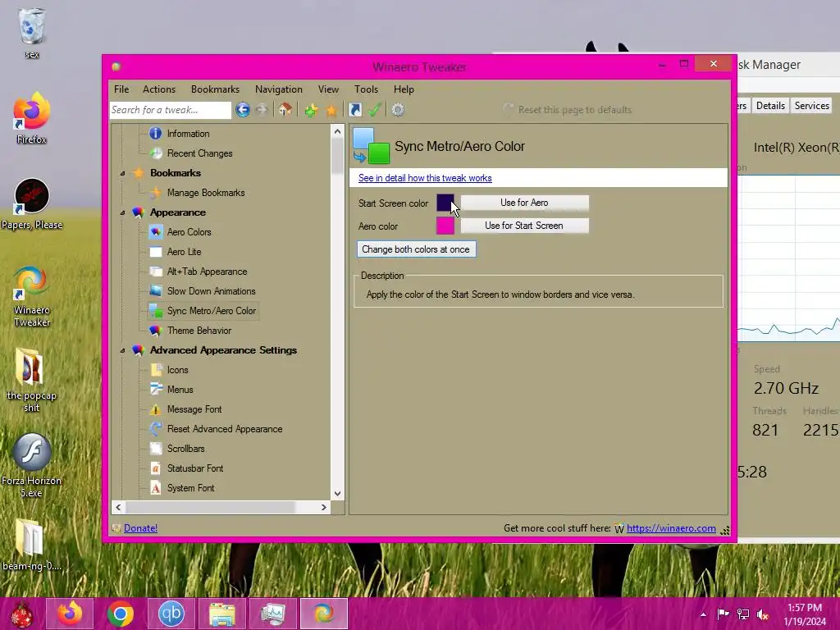The height and width of the screenshot is (630, 840).
Task: Click the Start Screen color swatch
Action: click(445, 203)
